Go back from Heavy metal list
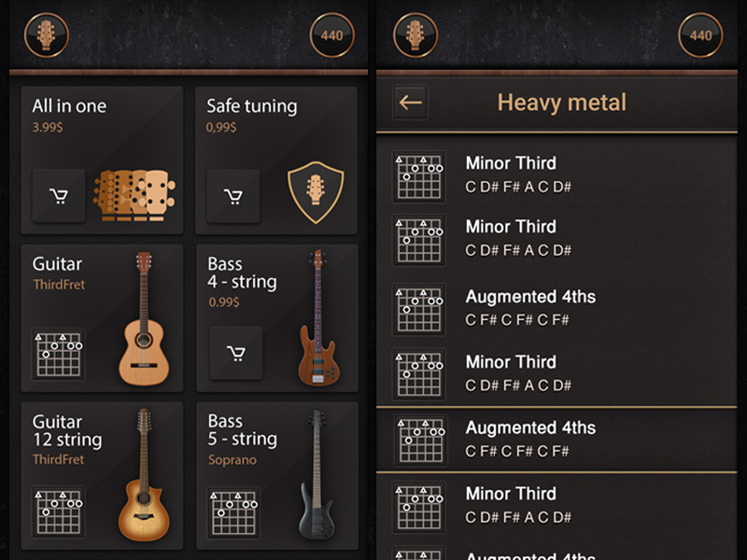The image size is (747, 560). coord(410,103)
